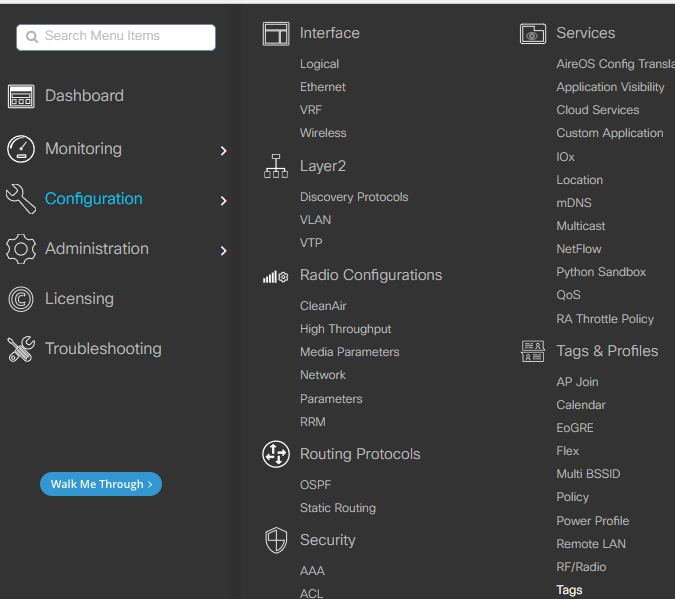Screen dimensions: 675x599
Task: Open the Dashboard menu item
Action: (x=84, y=96)
